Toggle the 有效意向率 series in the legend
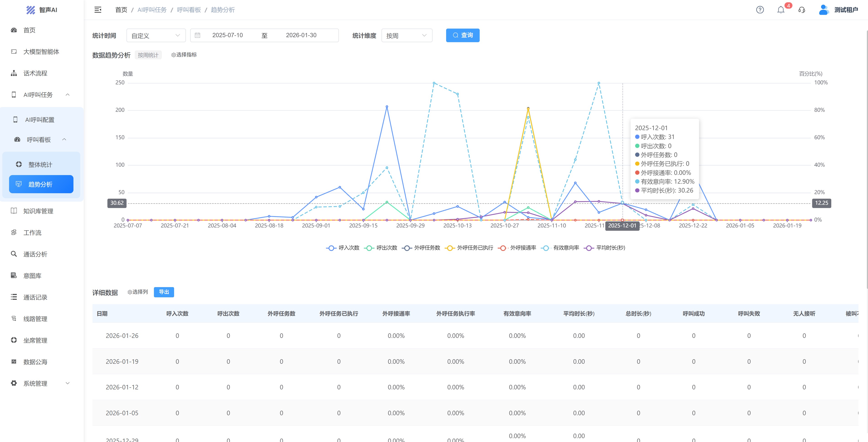The width and height of the screenshot is (868, 442). 560,248
